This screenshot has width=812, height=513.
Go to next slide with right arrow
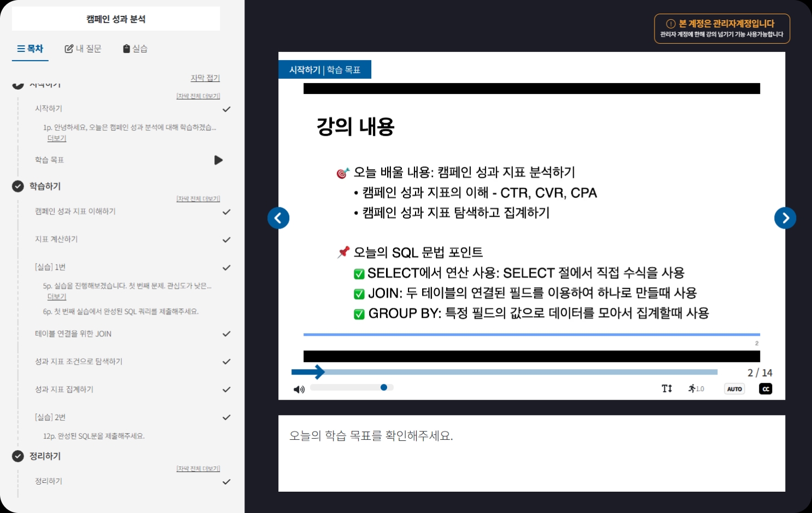[x=785, y=218]
